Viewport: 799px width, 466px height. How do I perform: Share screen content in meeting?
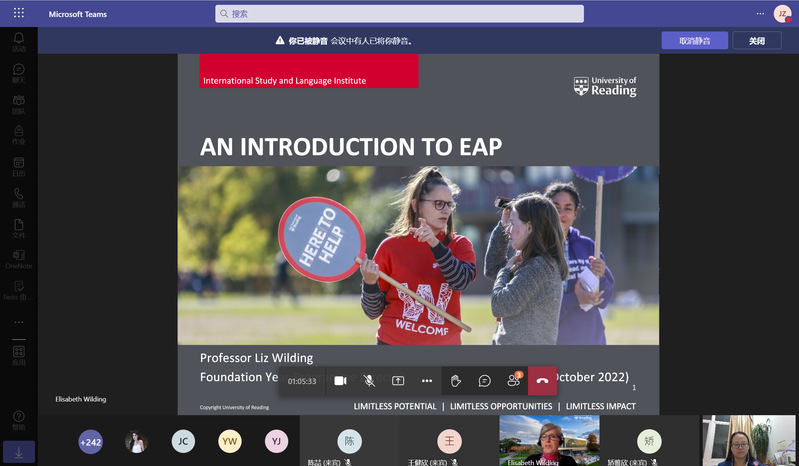click(x=398, y=381)
